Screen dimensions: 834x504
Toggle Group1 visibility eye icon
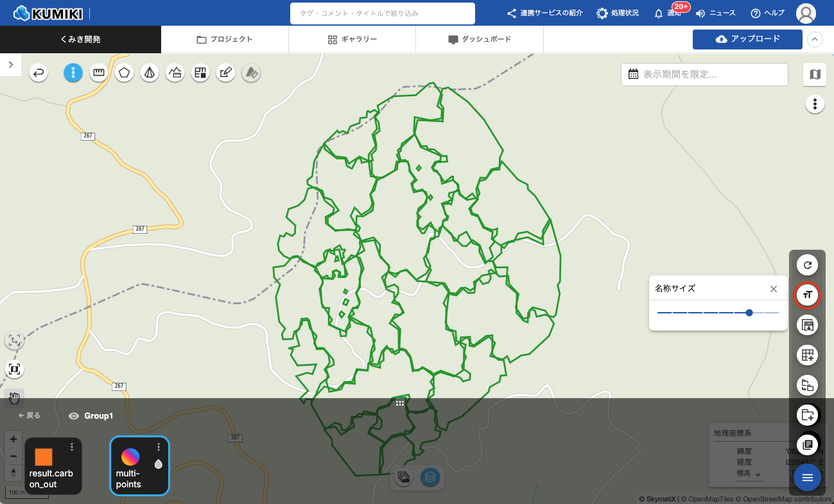click(74, 416)
